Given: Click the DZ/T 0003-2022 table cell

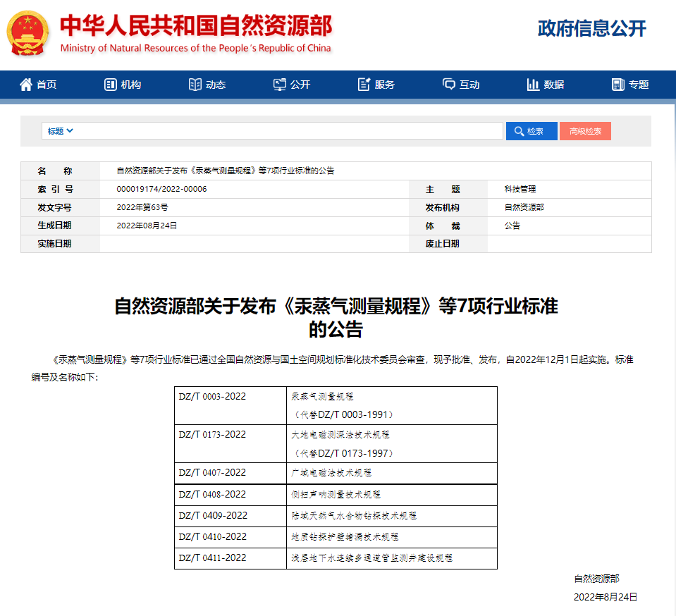Looking at the screenshot, I should pyautogui.click(x=213, y=396).
